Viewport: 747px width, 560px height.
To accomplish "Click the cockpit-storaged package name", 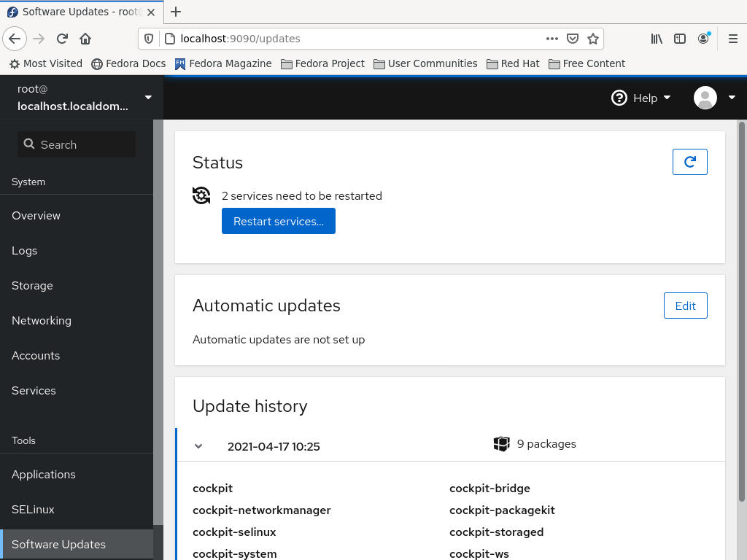I will [x=496, y=532].
